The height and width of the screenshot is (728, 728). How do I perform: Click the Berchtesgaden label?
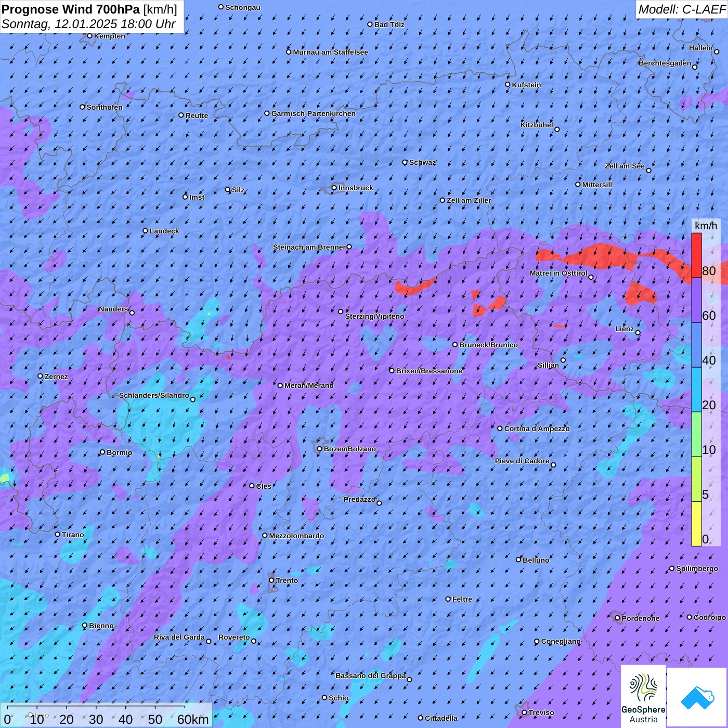point(665,63)
